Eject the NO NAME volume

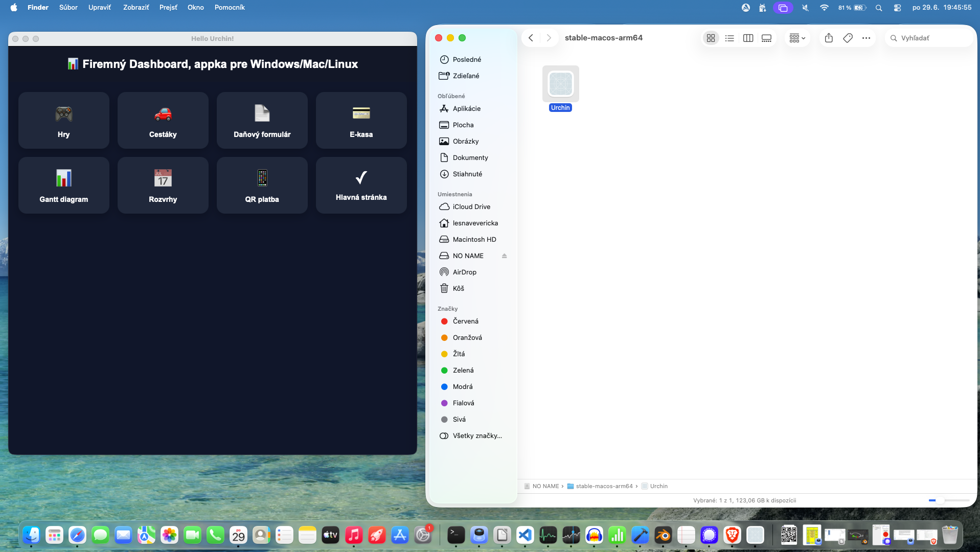pos(505,256)
